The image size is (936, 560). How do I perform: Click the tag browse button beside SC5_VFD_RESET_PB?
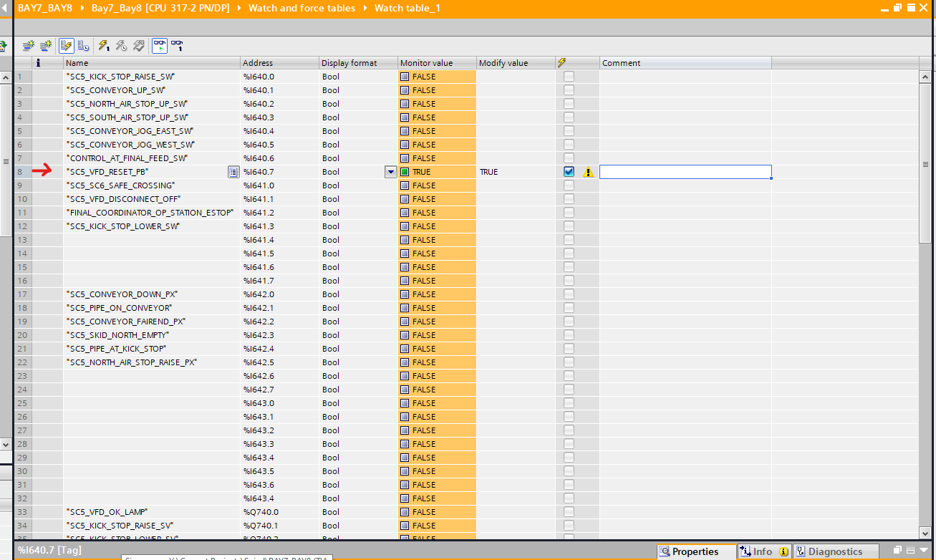tap(233, 172)
